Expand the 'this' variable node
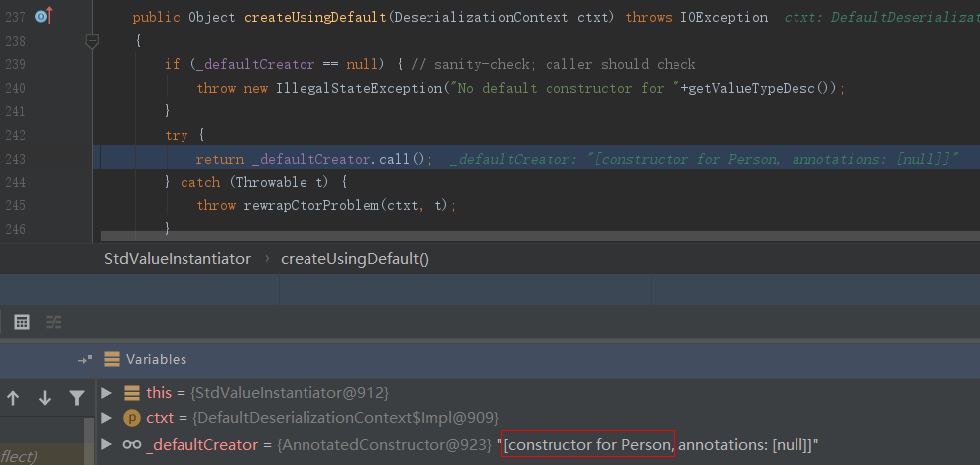Screen dimensions: 980x465 (106, 393)
